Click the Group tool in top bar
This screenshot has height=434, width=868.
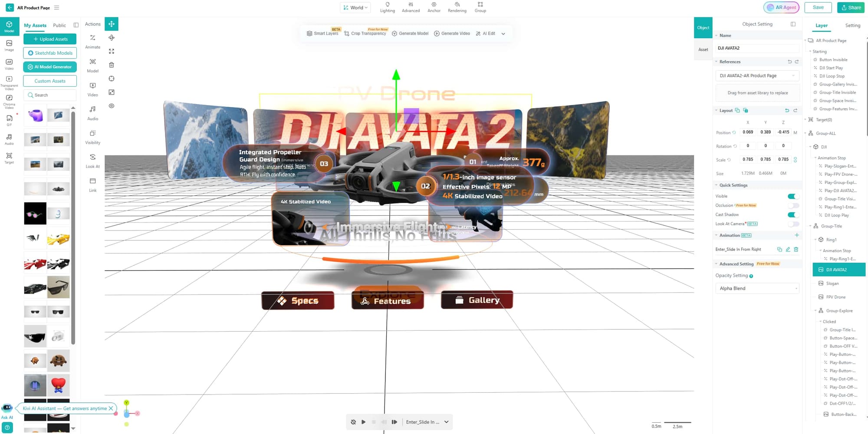[x=480, y=7]
